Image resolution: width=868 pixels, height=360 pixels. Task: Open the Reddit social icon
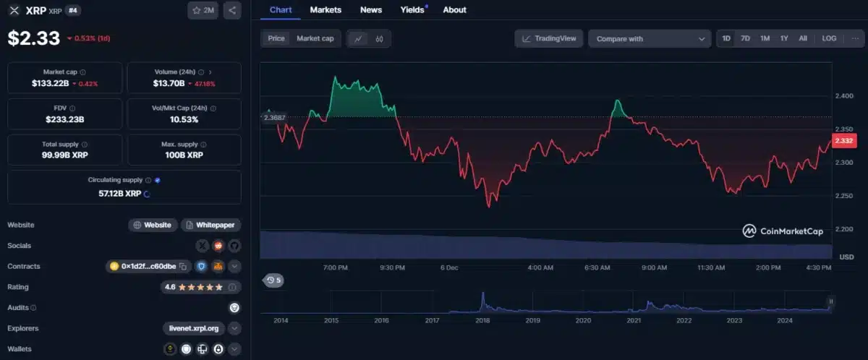click(218, 246)
